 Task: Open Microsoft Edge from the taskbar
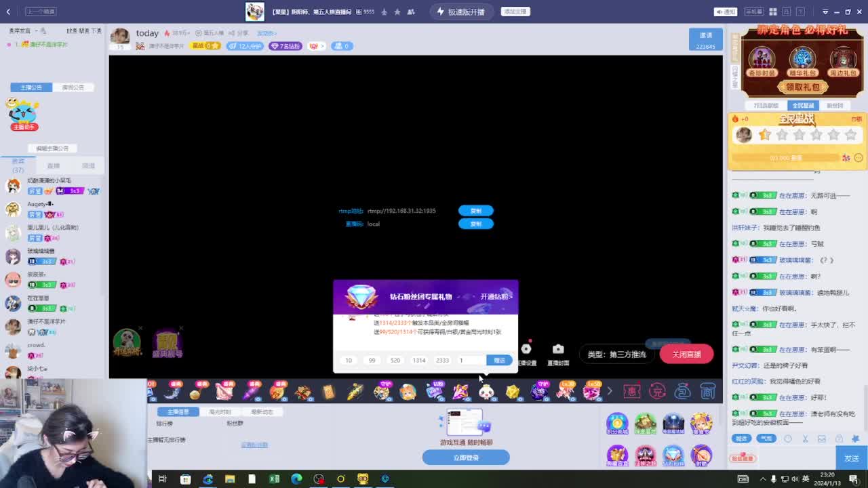[x=296, y=479]
